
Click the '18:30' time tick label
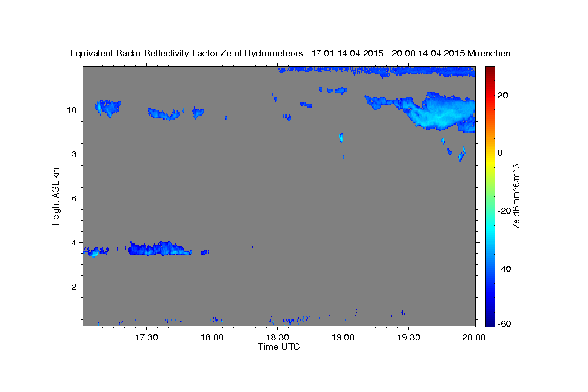277,337
